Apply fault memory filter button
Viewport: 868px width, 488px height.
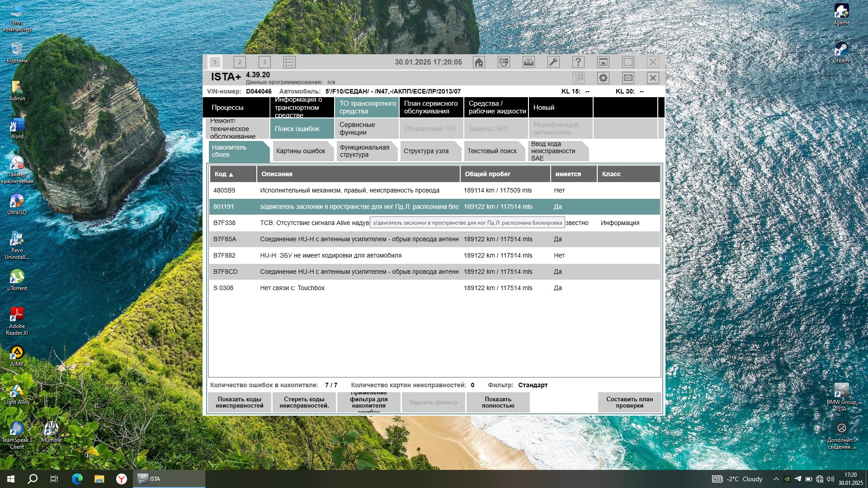click(x=369, y=402)
